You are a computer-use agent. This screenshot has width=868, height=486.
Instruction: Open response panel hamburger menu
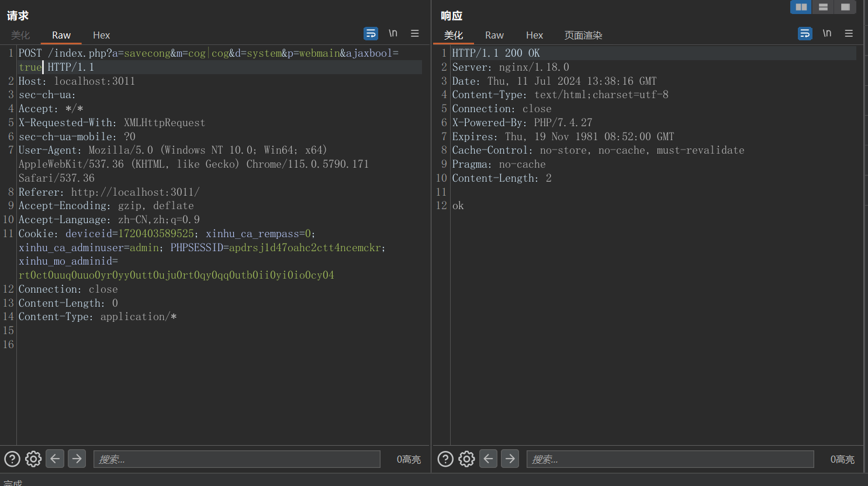849,34
